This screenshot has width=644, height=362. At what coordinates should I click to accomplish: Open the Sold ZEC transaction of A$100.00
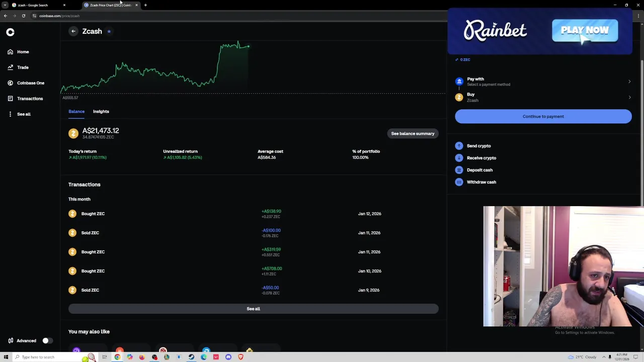(253, 233)
